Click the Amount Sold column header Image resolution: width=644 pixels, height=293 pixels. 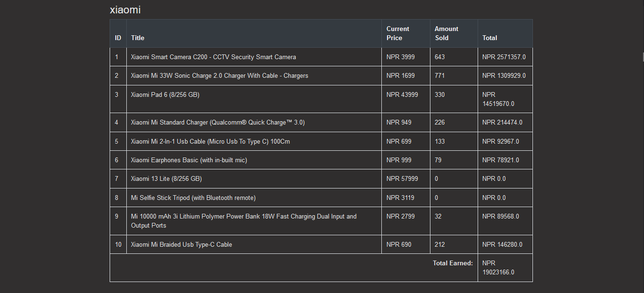(x=454, y=33)
